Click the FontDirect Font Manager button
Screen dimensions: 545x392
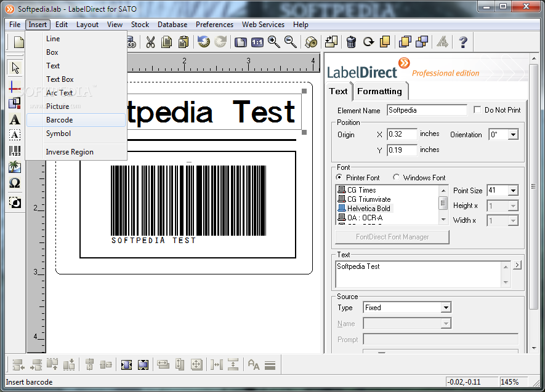pyautogui.click(x=392, y=237)
